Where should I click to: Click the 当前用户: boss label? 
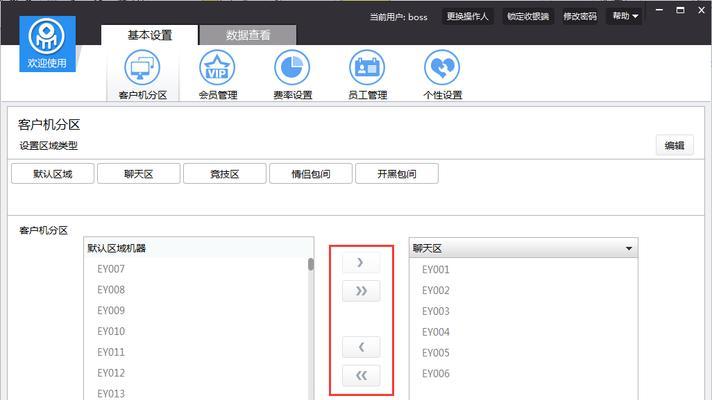398,17
